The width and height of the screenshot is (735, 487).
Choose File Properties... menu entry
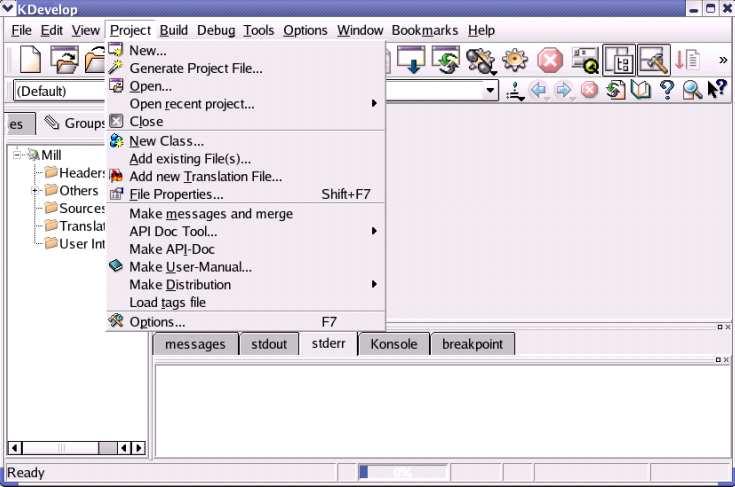pos(246,194)
